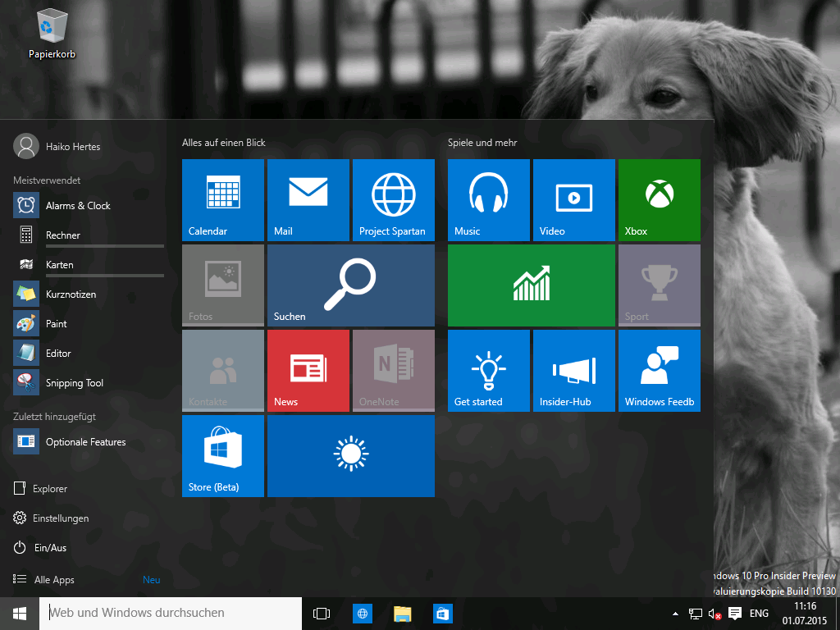
Task: Open the News tile
Action: 308,371
